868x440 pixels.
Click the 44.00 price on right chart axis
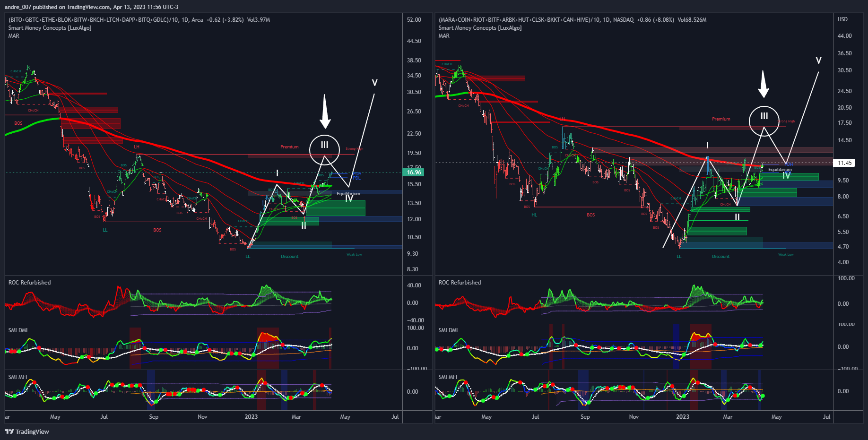(845, 36)
